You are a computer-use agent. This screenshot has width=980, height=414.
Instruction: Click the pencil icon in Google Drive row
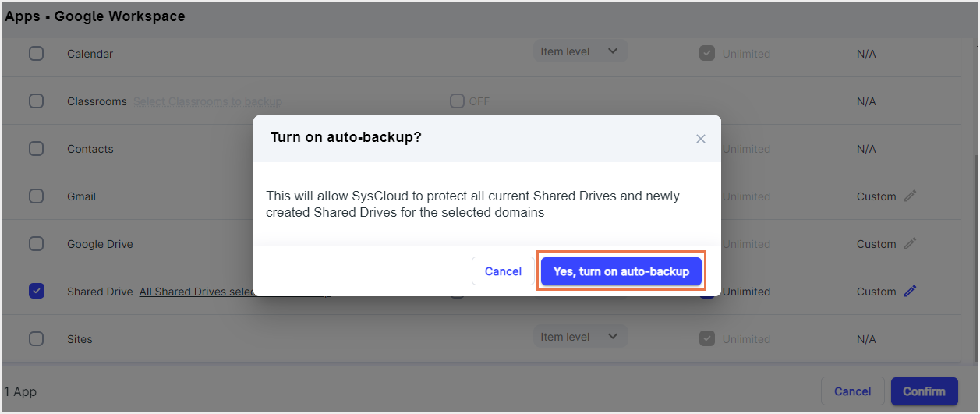click(x=910, y=244)
